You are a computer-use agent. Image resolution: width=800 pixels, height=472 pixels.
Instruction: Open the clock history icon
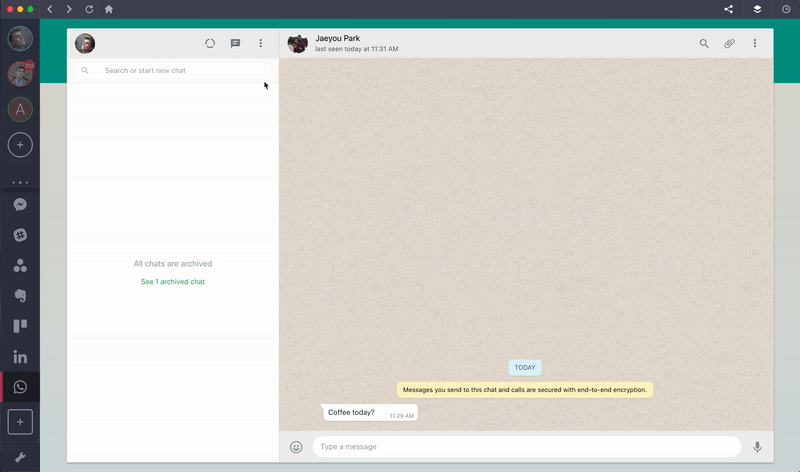pos(786,9)
